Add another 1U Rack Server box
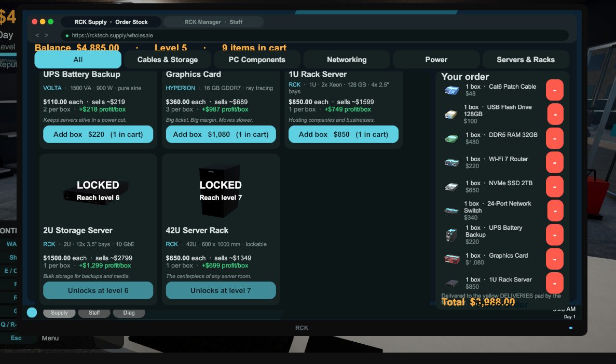Screen dimensions: 616x364 tap(344, 134)
